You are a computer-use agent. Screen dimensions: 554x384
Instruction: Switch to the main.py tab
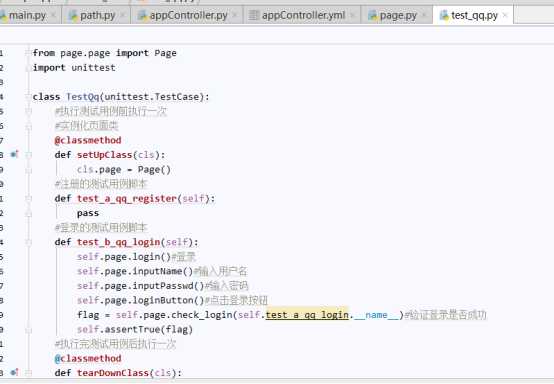[x=27, y=15]
